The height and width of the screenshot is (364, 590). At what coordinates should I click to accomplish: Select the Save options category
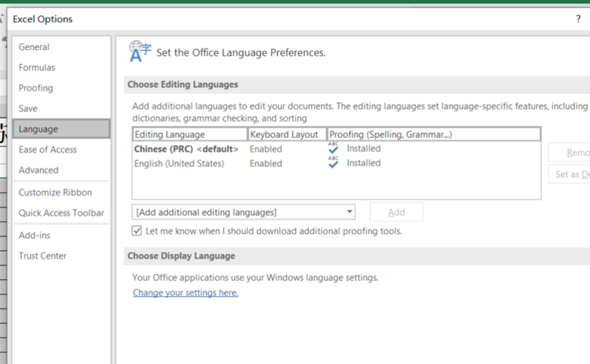(x=28, y=109)
